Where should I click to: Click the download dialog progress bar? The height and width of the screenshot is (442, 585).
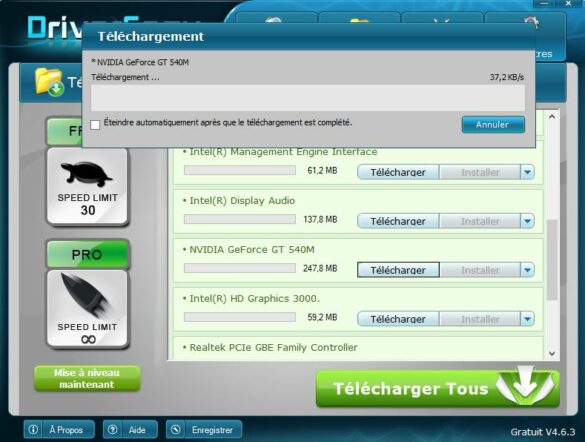pyautogui.click(x=308, y=98)
